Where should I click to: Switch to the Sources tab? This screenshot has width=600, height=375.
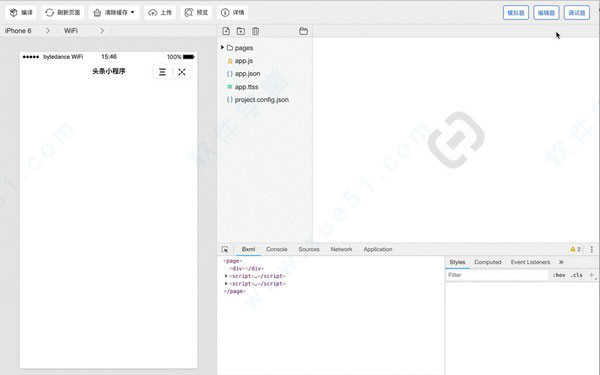coord(309,249)
